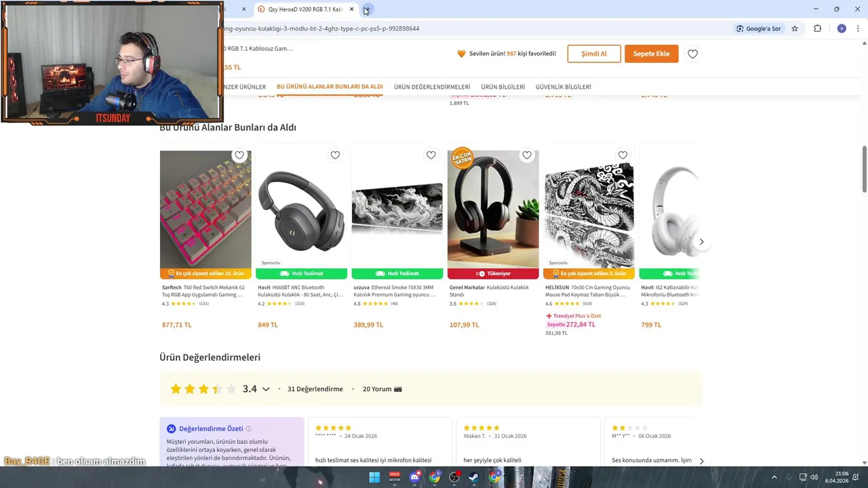Expand the 3.4 rating breakdown chevron
The width and height of the screenshot is (868, 488).
(266, 389)
